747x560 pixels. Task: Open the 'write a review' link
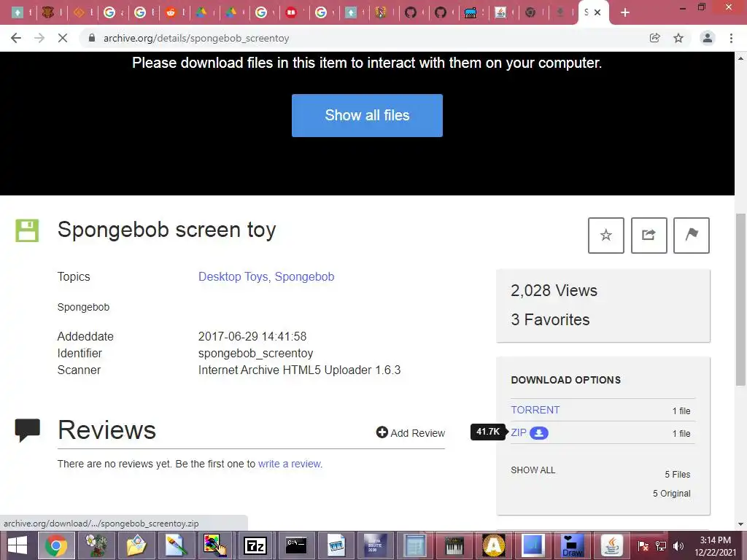click(290, 464)
